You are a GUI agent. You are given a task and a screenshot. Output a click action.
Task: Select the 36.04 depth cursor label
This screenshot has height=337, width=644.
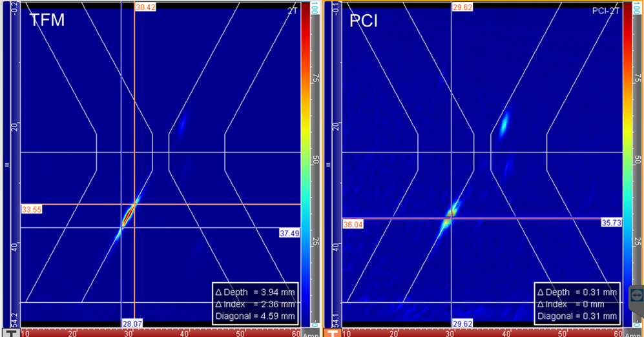pyautogui.click(x=352, y=223)
